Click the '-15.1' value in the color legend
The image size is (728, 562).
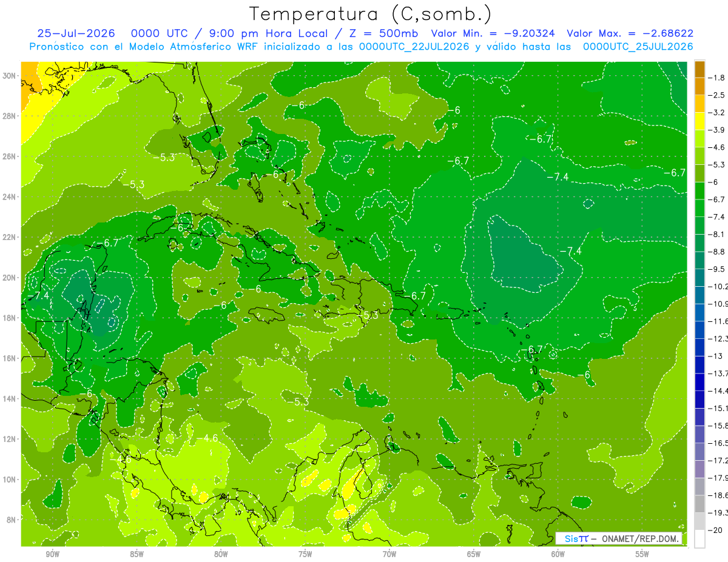(x=718, y=409)
